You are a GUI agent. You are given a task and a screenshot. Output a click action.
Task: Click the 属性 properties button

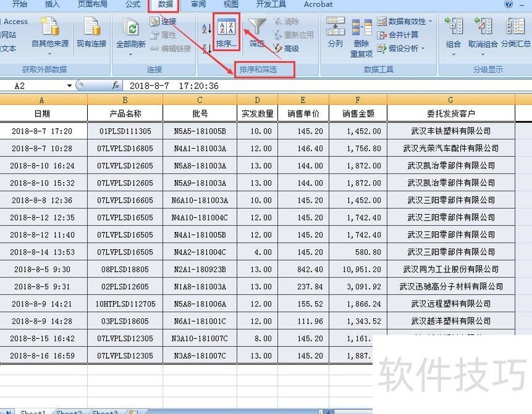[163, 35]
